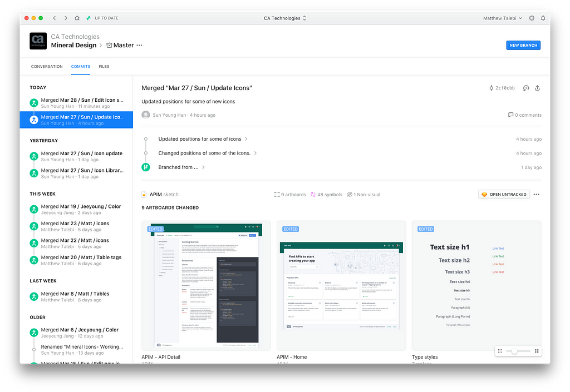570x392 pixels.
Task: Go forward using the forward arrow
Action: click(x=66, y=18)
